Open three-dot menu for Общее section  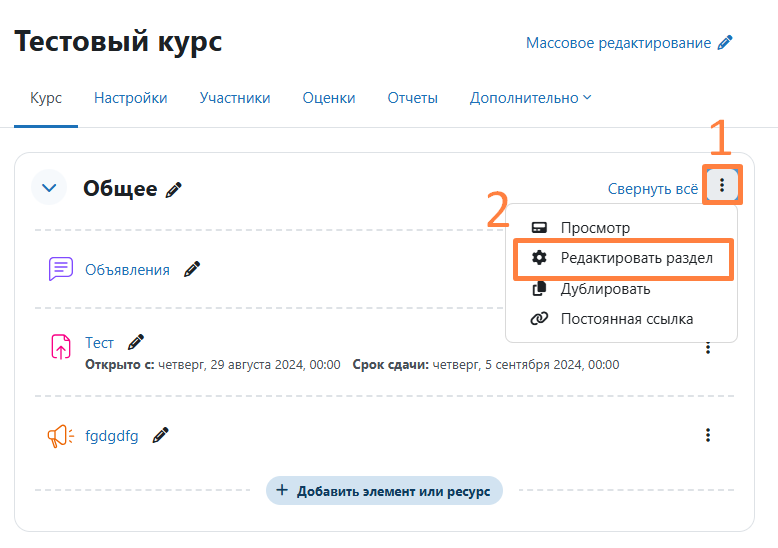pos(722,185)
